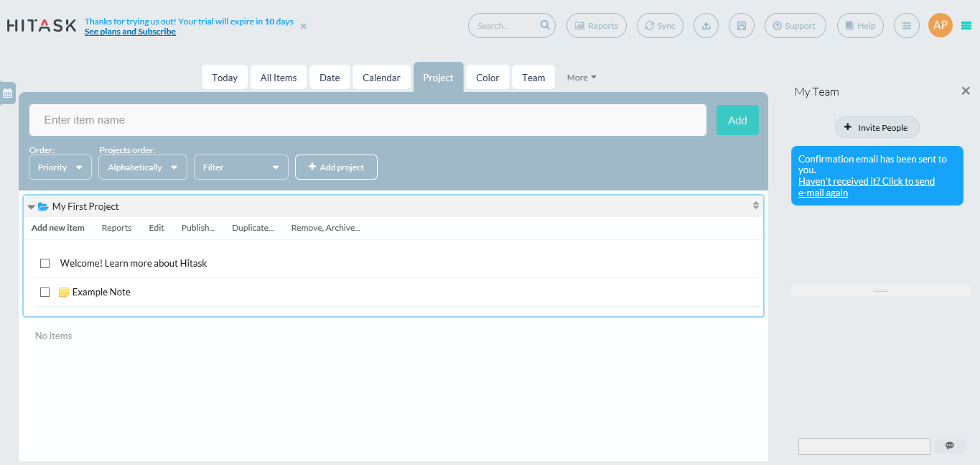
Task: Switch to the Calendar tab
Action: click(381, 78)
